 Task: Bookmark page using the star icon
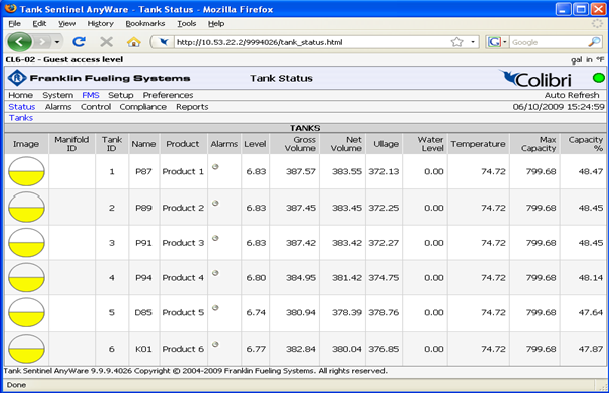[457, 42]
